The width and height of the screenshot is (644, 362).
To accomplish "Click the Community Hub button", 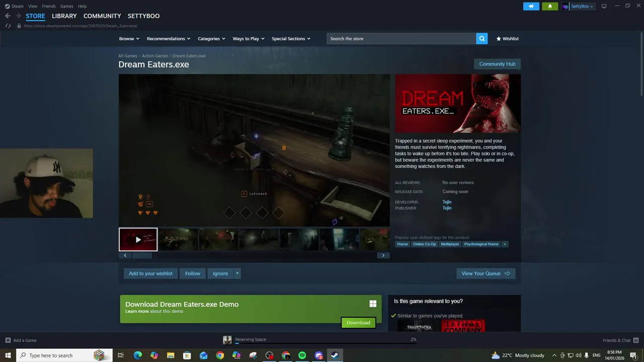I will click(x=497, y=64).
